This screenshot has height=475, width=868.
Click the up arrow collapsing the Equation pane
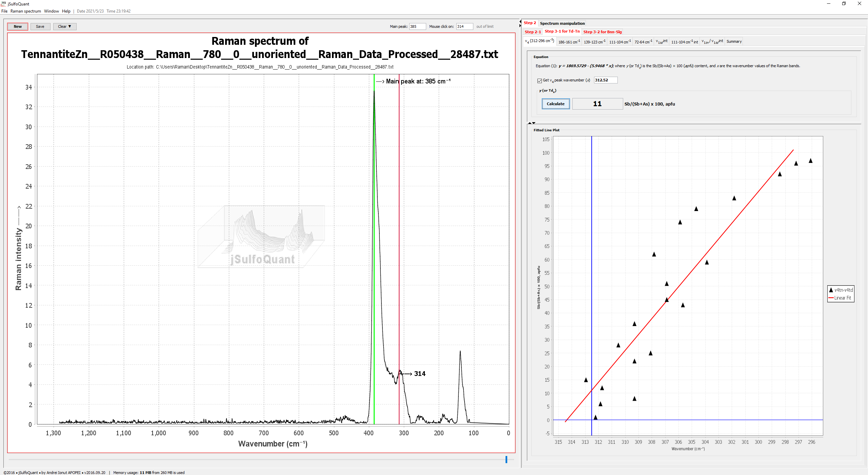[x=530, y=123]
